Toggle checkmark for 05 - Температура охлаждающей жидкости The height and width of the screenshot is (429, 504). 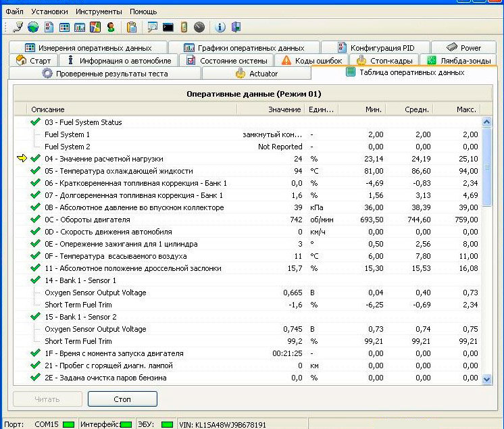tap(35, 170)
